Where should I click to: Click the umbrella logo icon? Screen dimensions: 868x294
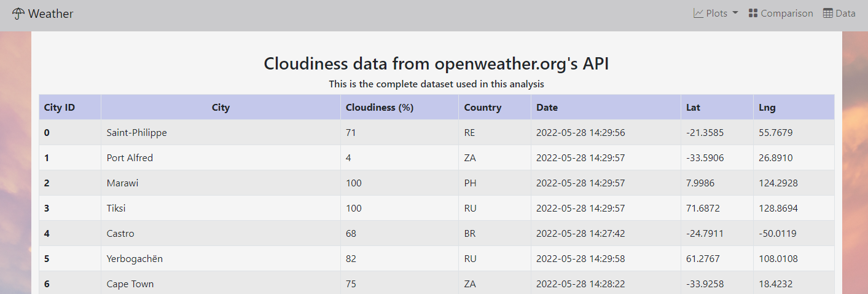pyautogui.click(x=18, y=14)
